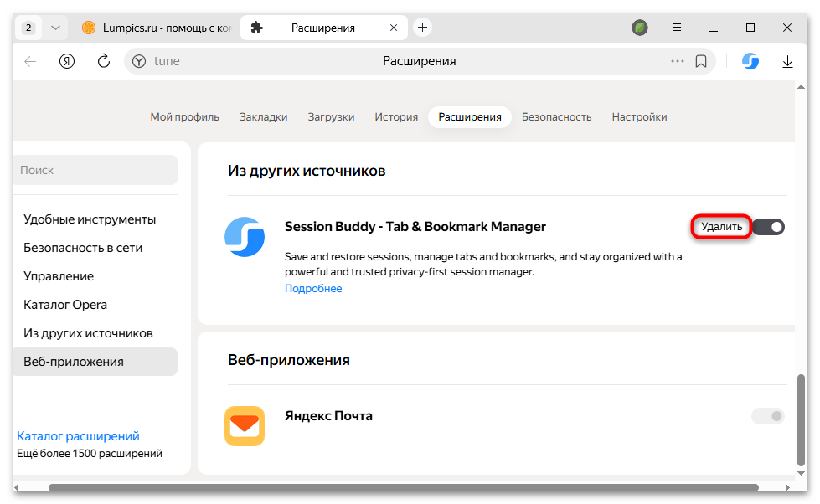Click the scroll down arrow
Screen dimensions: 820x504
(x=801, y=473)
